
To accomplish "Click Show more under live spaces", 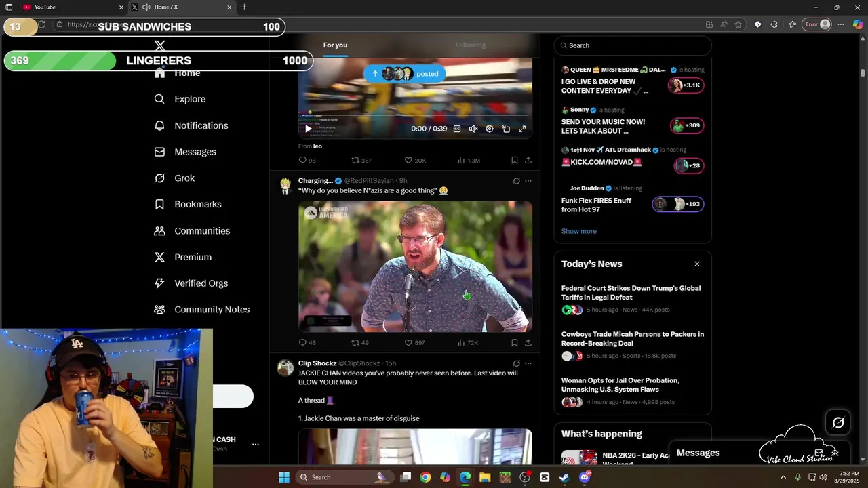I will pos(578,231).
